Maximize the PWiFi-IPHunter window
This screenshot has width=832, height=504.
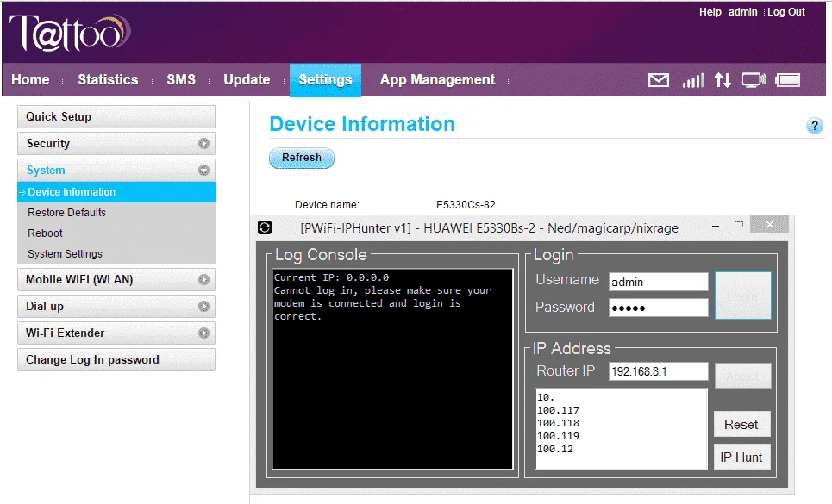tap(739, 225)
